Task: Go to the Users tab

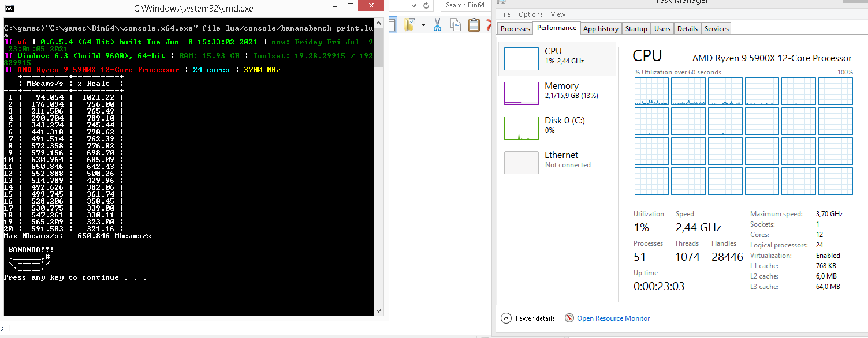Action: pyautogui.click(x=662, y=29)
